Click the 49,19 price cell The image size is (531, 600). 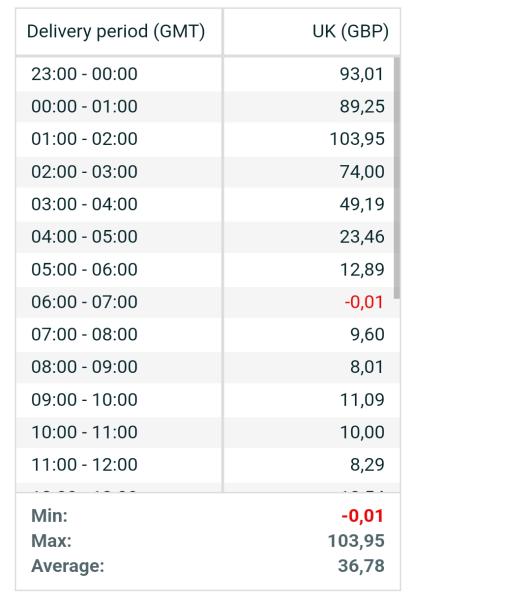[x=362, y=204]
